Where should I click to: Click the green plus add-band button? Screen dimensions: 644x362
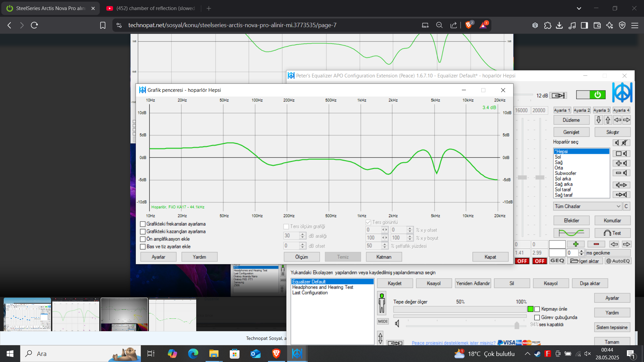[576, 244]
